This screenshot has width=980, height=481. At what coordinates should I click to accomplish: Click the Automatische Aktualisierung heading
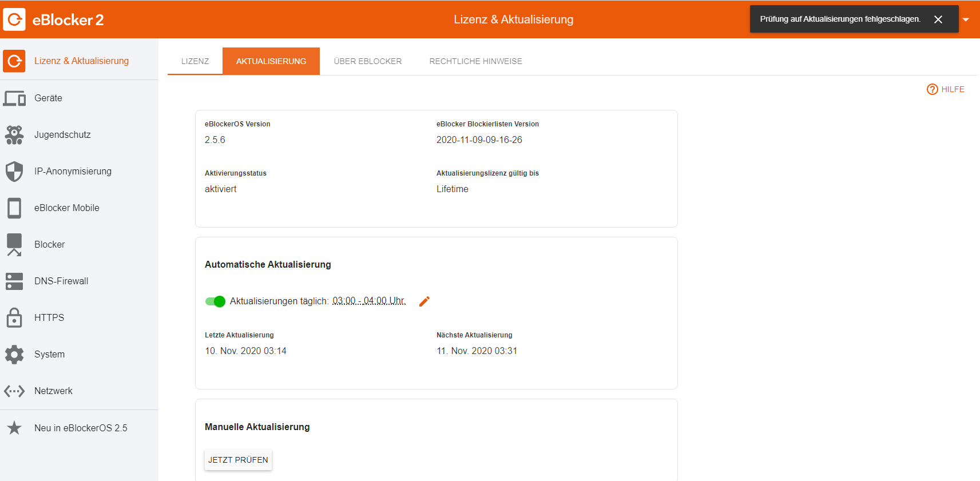click(x=268, y=265)
